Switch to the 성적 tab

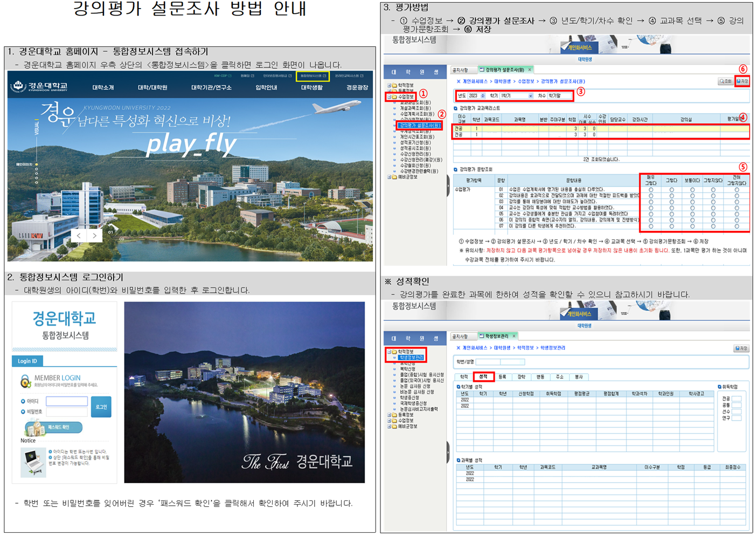click(x=483, y=376)
